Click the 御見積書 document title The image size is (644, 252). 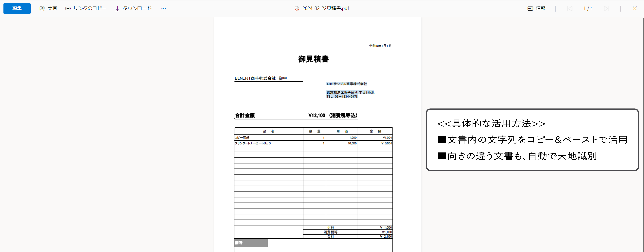[313, 59]
